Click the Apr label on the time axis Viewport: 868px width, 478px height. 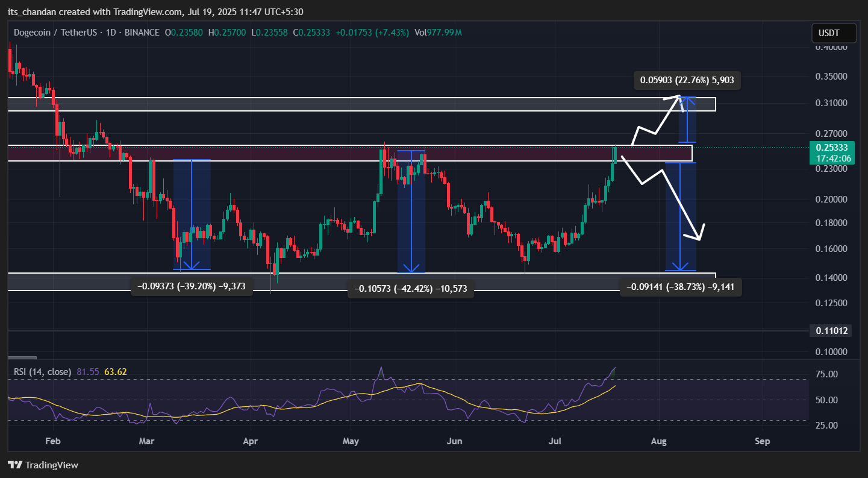250,441
